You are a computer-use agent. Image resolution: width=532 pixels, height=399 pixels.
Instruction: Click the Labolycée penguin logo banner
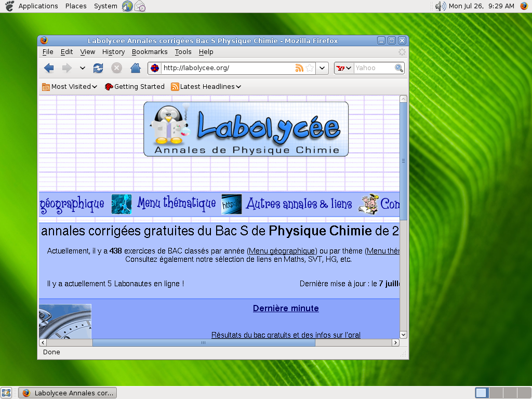coord(246,129)
